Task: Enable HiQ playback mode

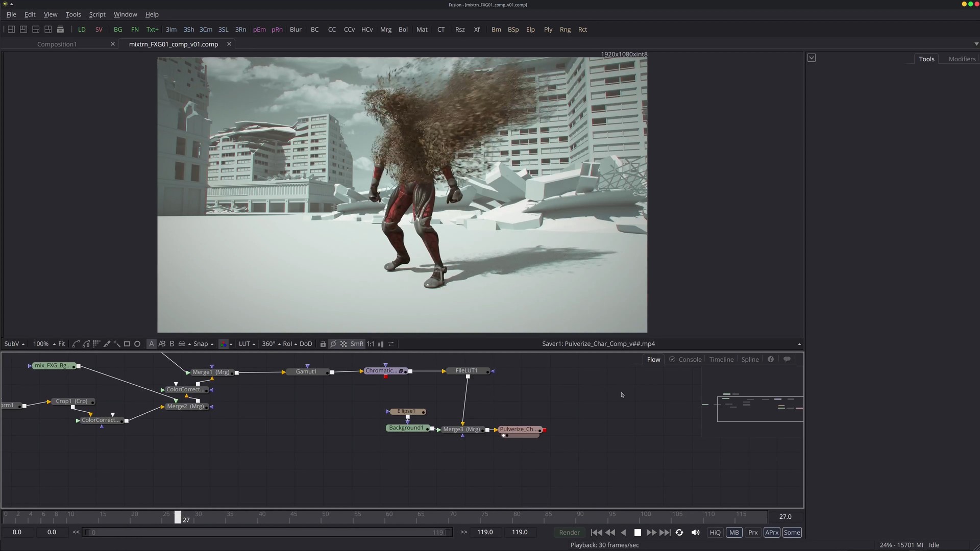Action: [x=715, y=532]
